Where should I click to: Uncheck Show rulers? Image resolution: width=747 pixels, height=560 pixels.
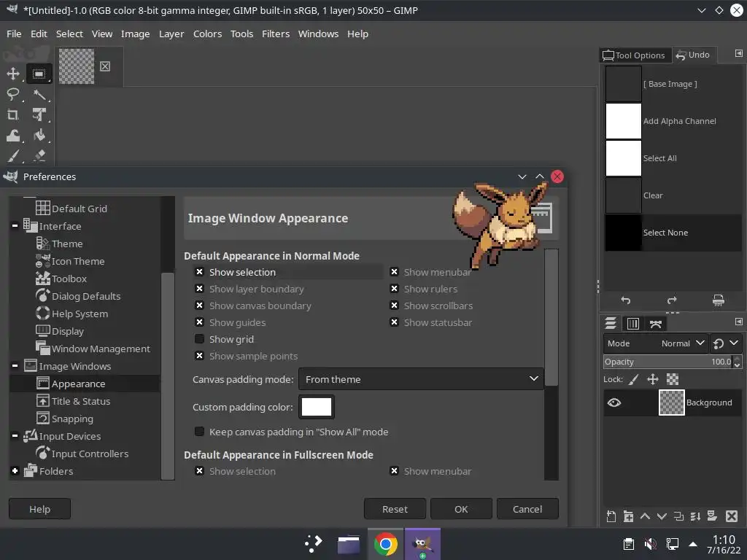pos(394,289)
